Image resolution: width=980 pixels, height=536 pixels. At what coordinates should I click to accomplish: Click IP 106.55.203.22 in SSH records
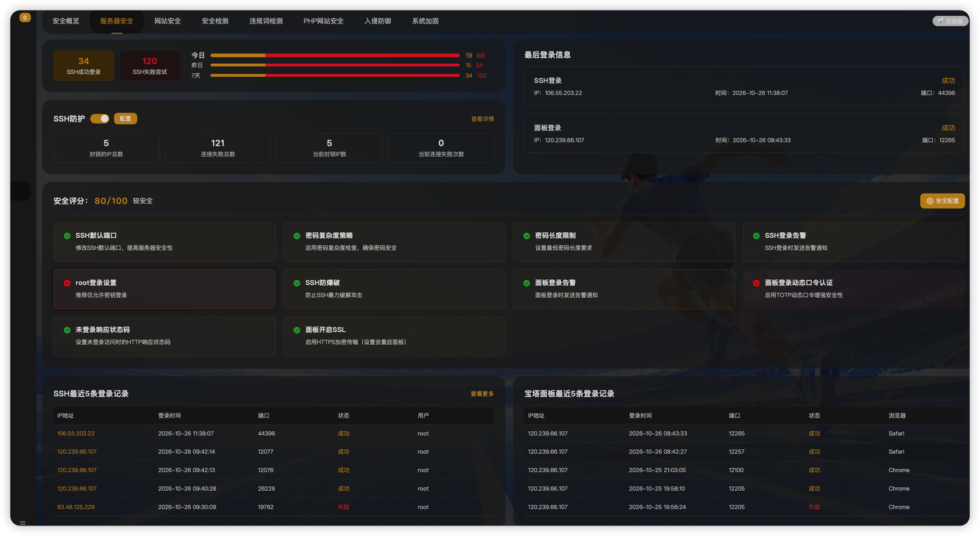click(x=76, y=434)
